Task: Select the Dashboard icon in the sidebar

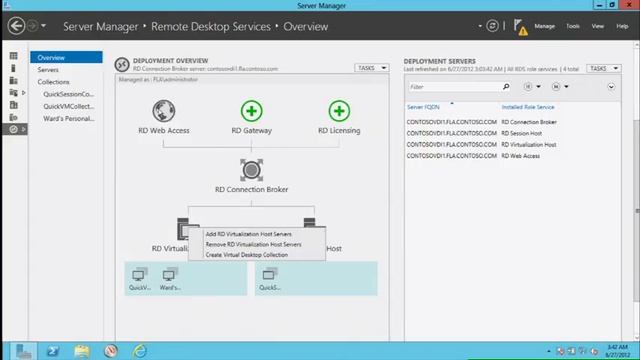Action: (x=13, y=56)
